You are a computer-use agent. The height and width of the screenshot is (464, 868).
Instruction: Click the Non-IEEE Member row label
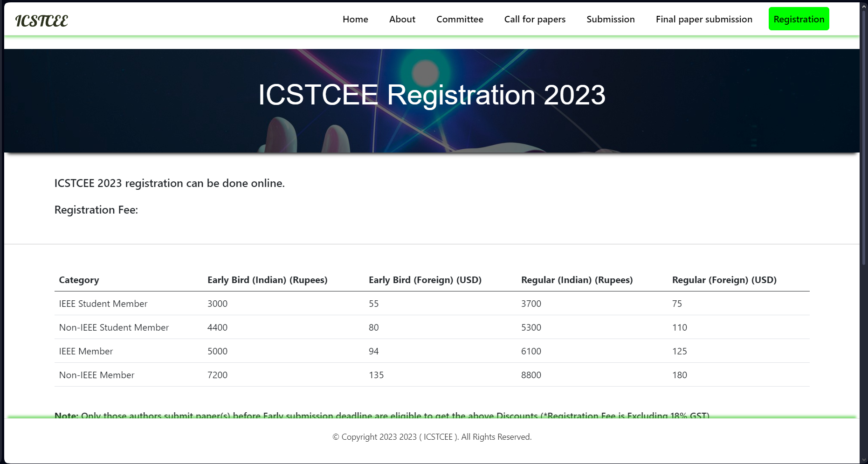click(96, 375)
